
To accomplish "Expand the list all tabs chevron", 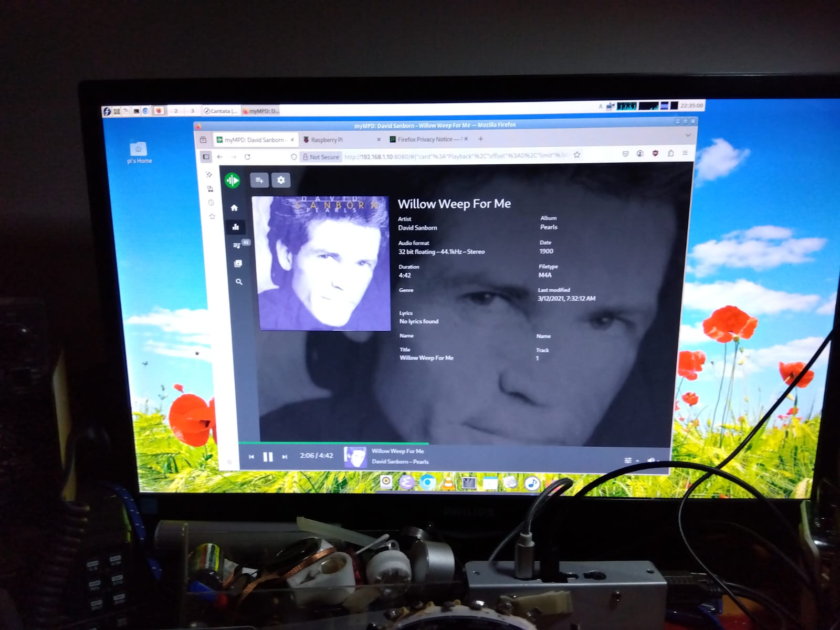I will coord(688,135).
